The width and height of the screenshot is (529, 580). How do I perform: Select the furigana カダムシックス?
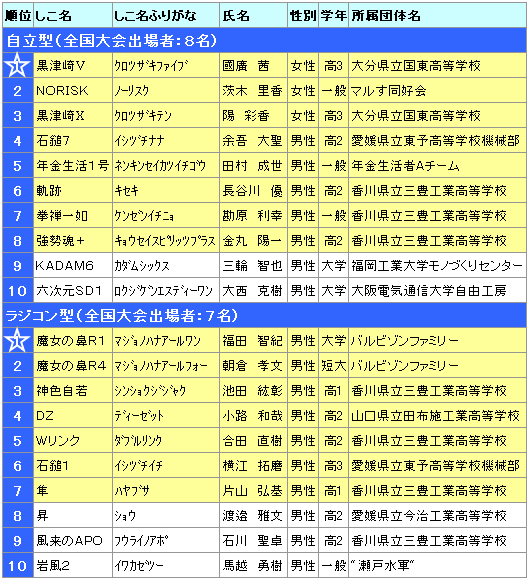(142, 266)
